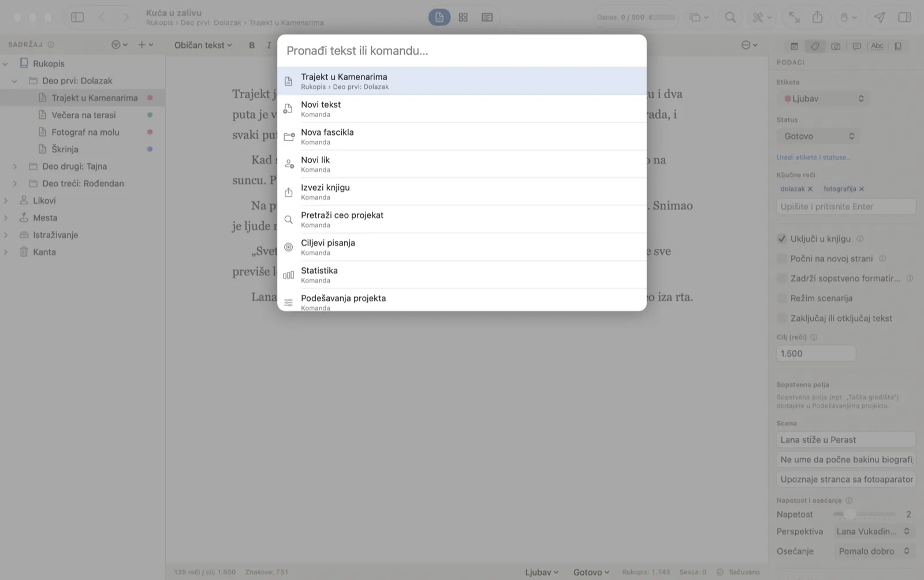The width and height of the screenshot is (924, 580).
Task: Open the Osećanje Pomalo dobro dropdown
Action: [x=873, y=551]
